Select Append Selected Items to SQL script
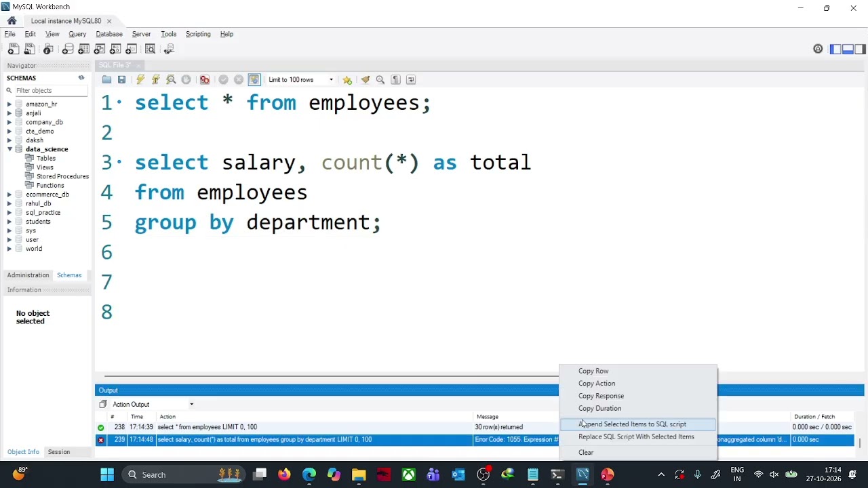The image size is (868, 488). (x=637, y=424)
